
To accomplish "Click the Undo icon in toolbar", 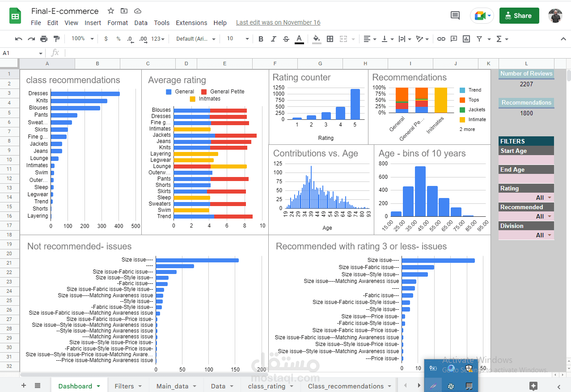I will [19, 39].
